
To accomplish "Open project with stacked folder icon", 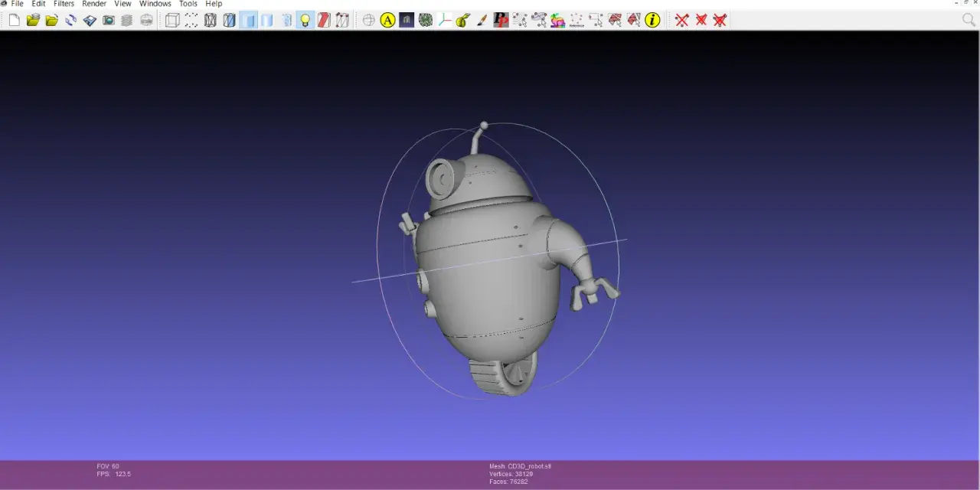I will click(33, 20).
